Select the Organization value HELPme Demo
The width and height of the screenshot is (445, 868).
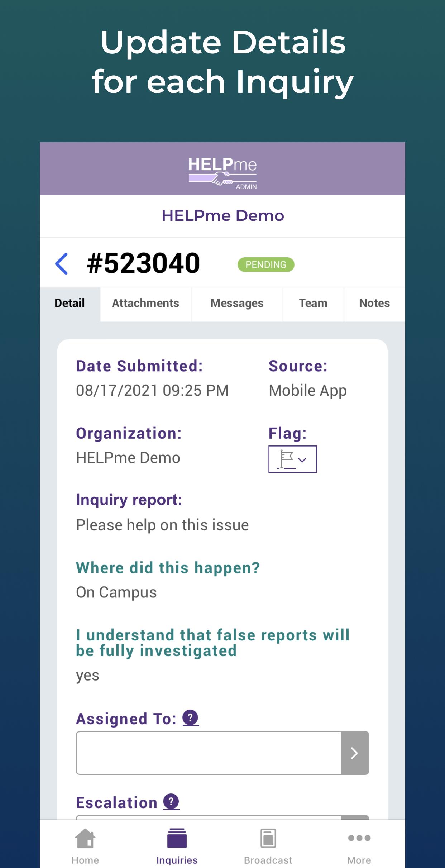tap(128, 458)
